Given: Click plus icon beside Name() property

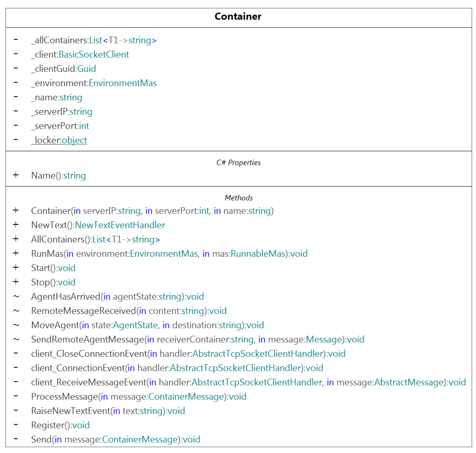Looking at the screenshot, I should 16,175.
